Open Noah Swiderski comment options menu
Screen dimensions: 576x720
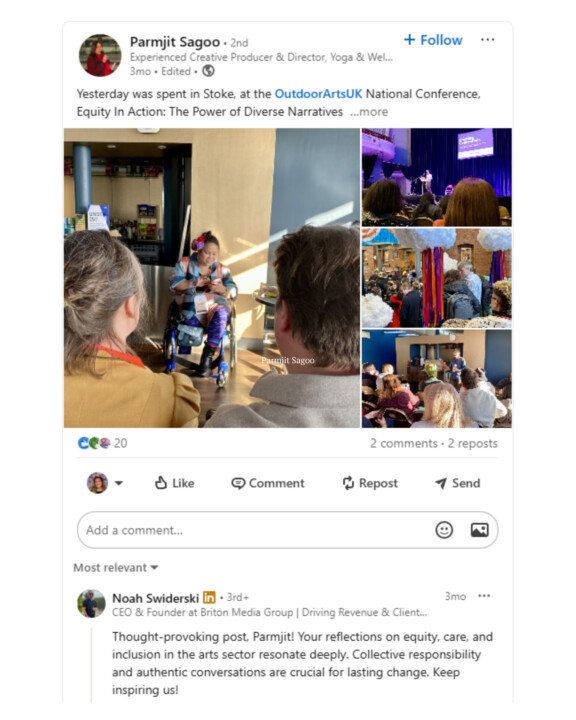click(484, 596)
